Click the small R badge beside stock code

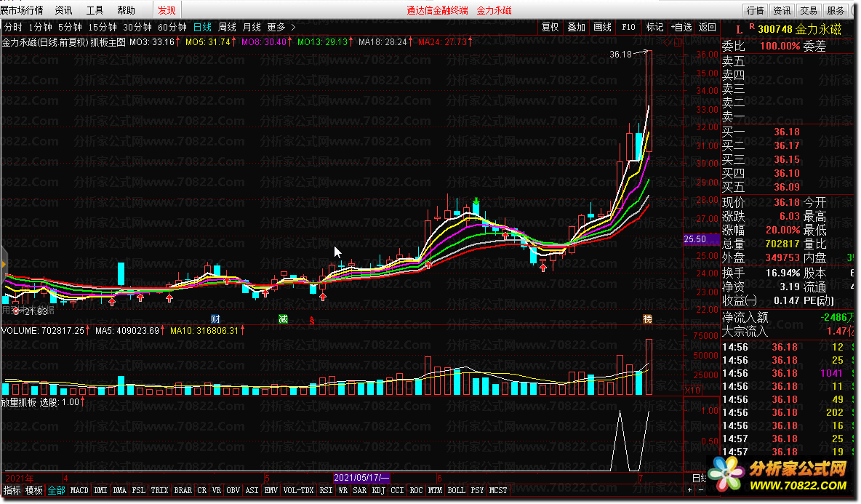tap(751, 26)
